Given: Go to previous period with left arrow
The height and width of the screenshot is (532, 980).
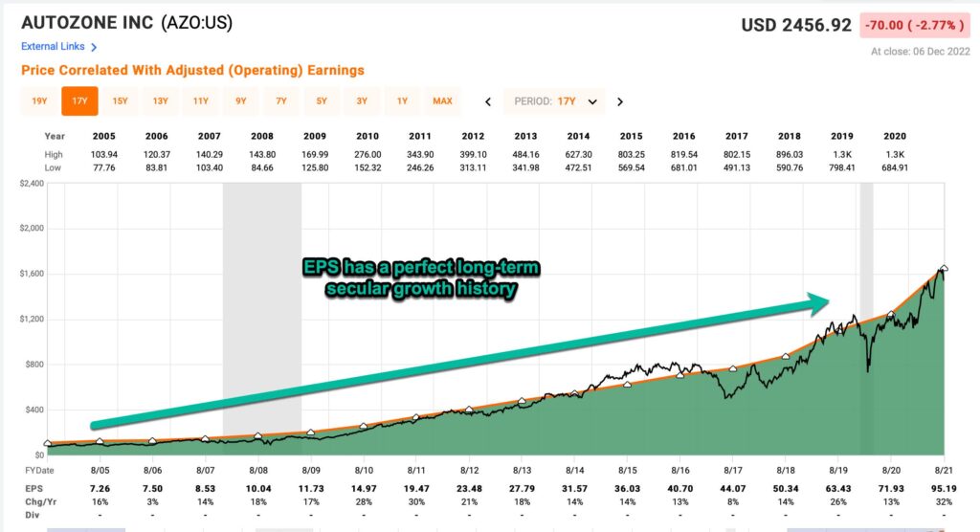Looking at the screenshot, I should point(488,101).
